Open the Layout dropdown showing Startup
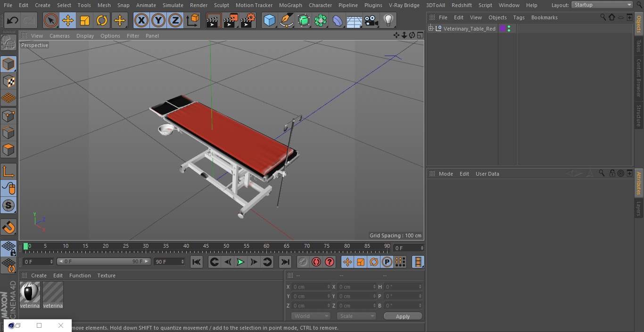 click(x=603, y=5)
